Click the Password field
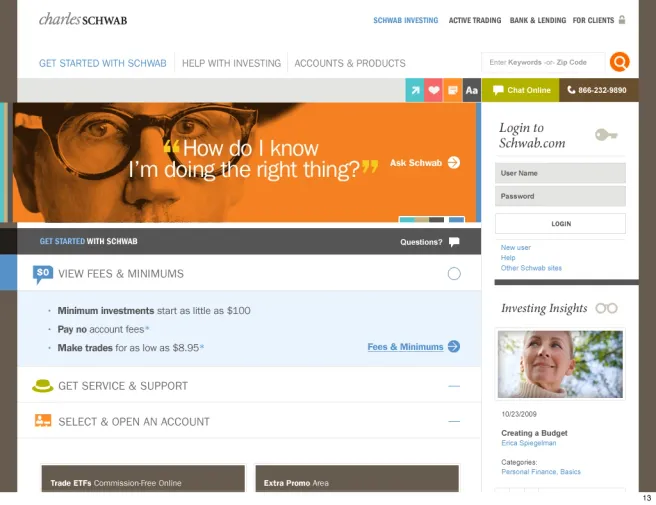Image resolution: width=656 pixels, height=505 pixels. 560,196
